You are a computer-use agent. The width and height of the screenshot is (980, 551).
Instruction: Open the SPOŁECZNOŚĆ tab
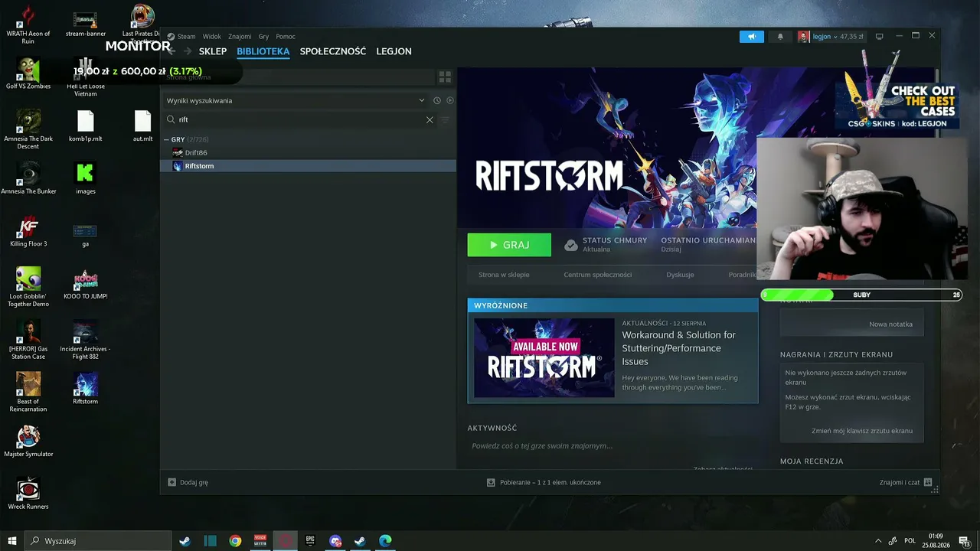tap(333, 51)
